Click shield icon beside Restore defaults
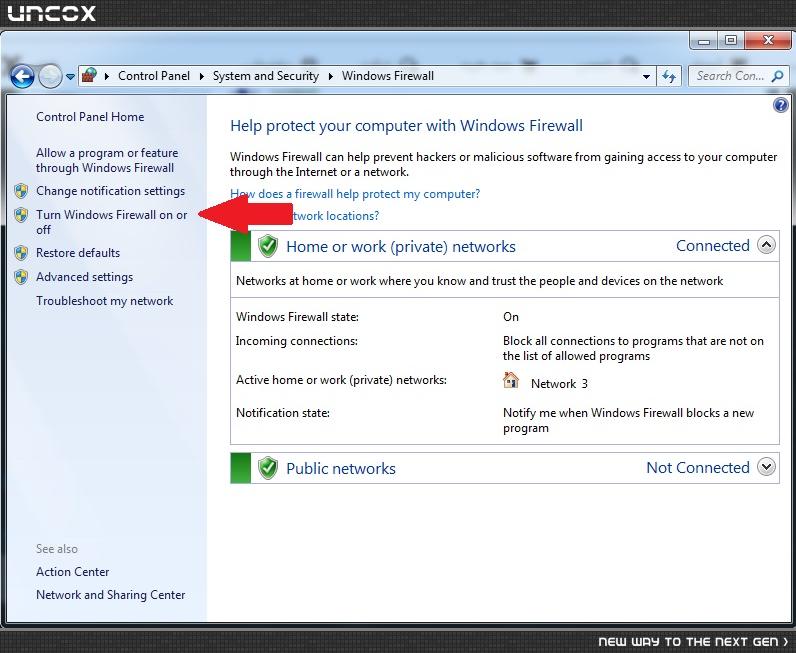796x653 pixels. pos(21,253)
